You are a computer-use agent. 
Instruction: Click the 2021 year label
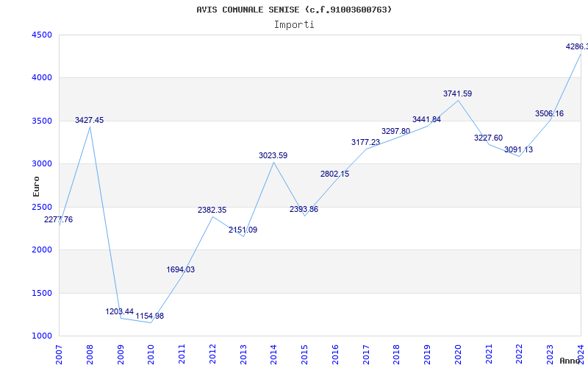pos(489,355)
